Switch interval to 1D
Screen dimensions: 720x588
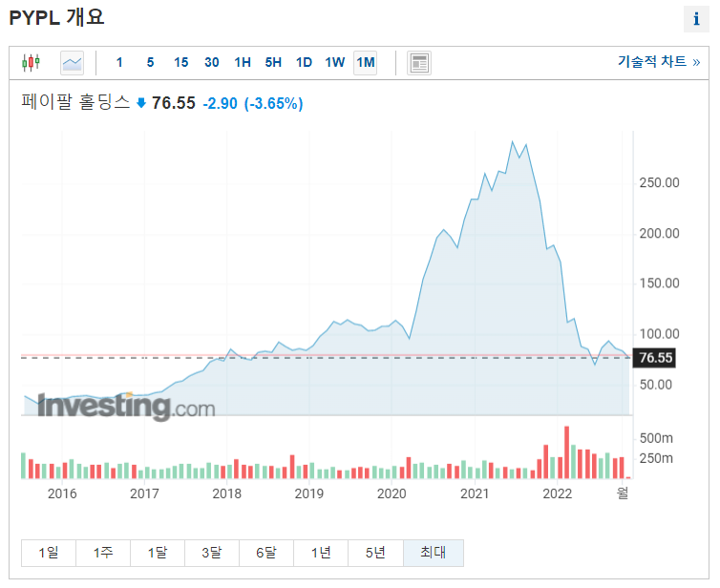click(x=304, y=62)
